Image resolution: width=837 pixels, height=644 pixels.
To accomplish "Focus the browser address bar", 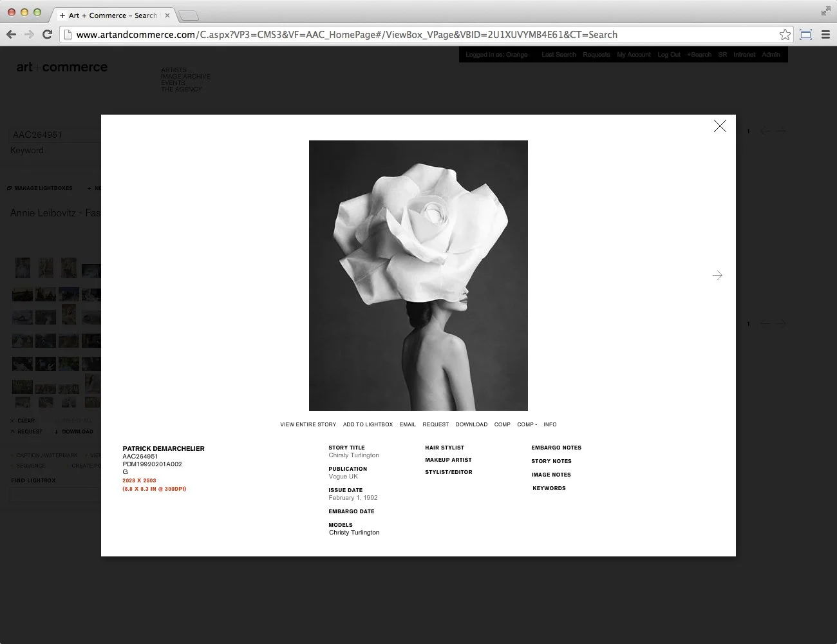I will click(x=425, y=35).
